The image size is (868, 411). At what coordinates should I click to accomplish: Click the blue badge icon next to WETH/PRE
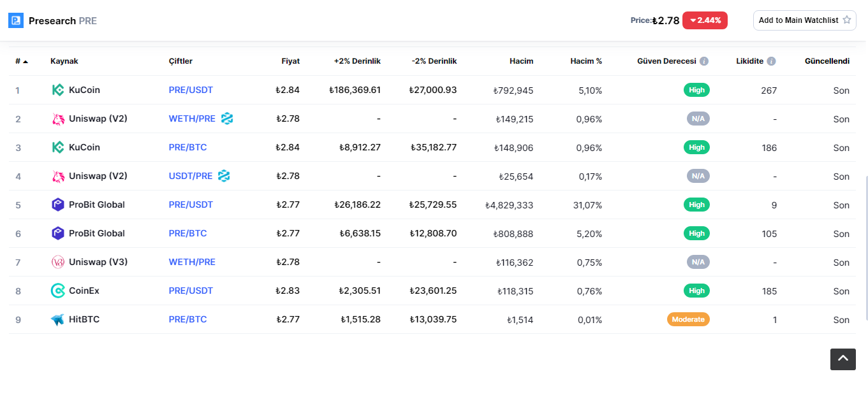point(227,119)
